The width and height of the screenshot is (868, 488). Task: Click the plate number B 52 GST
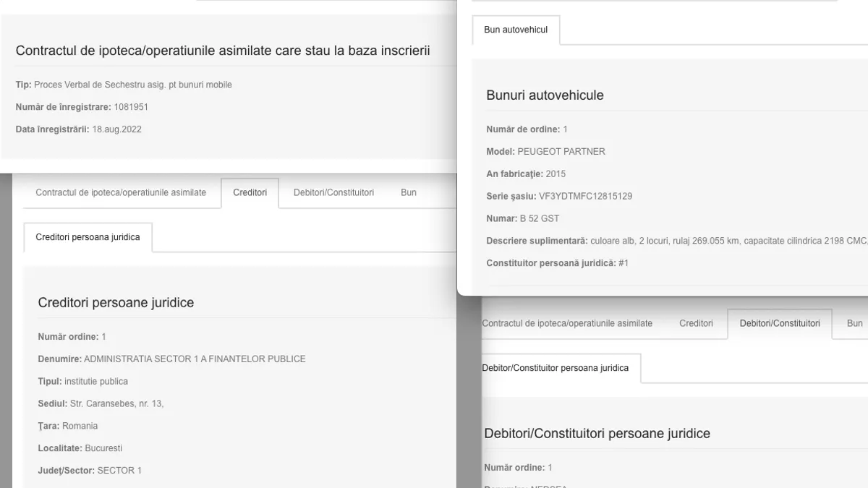[538, 218]
